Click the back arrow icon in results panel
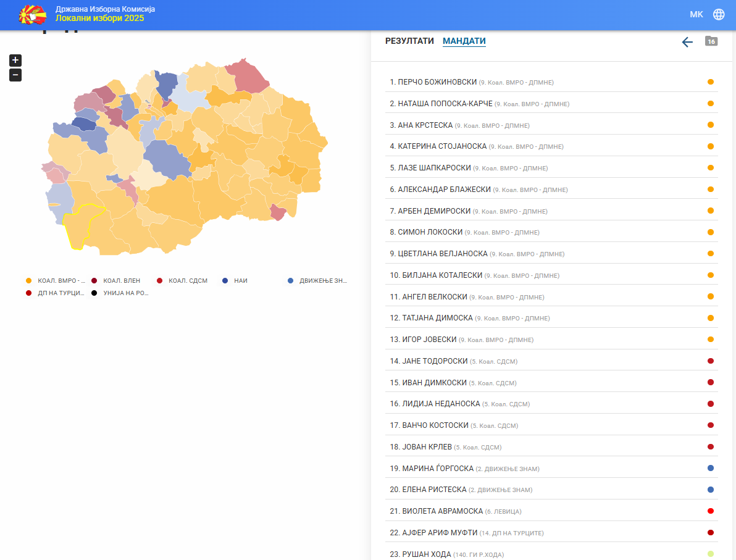The image size is (736, 560). point(687,42)
